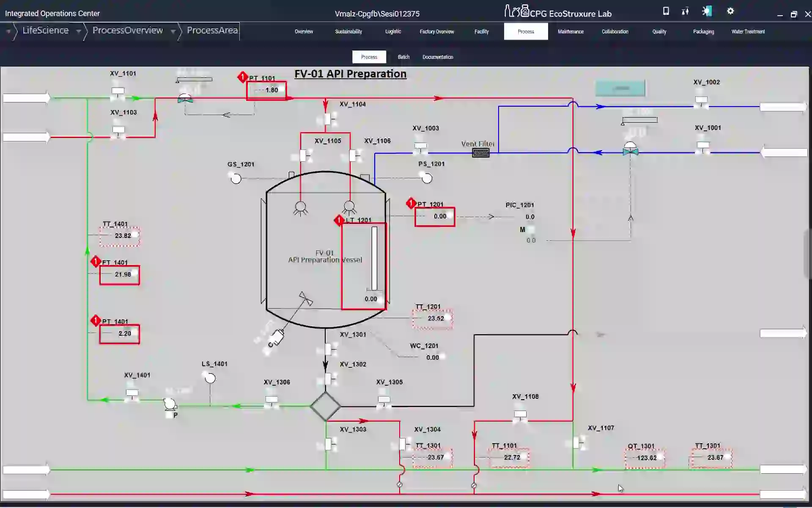Click the XV_1103 valve symbol
812x508 pixels.
118,133
